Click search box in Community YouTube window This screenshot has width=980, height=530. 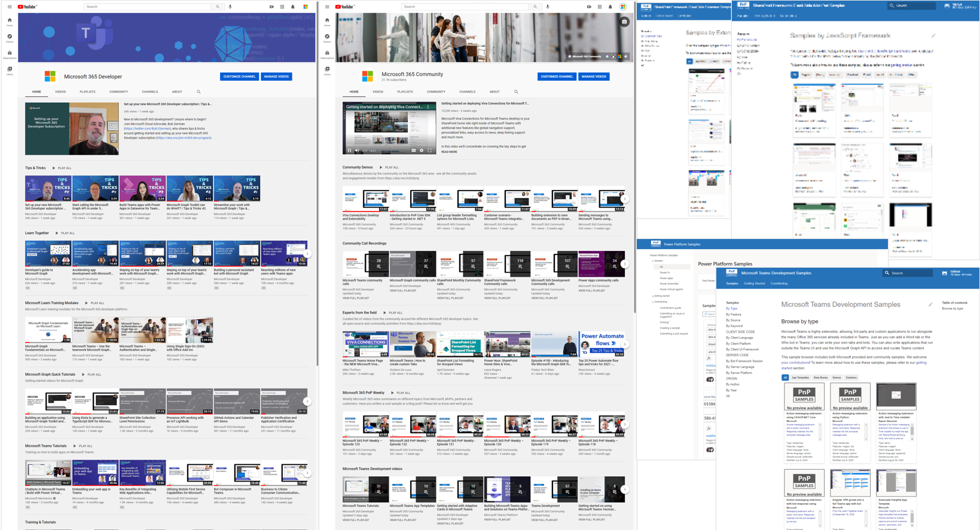[466, 7]
